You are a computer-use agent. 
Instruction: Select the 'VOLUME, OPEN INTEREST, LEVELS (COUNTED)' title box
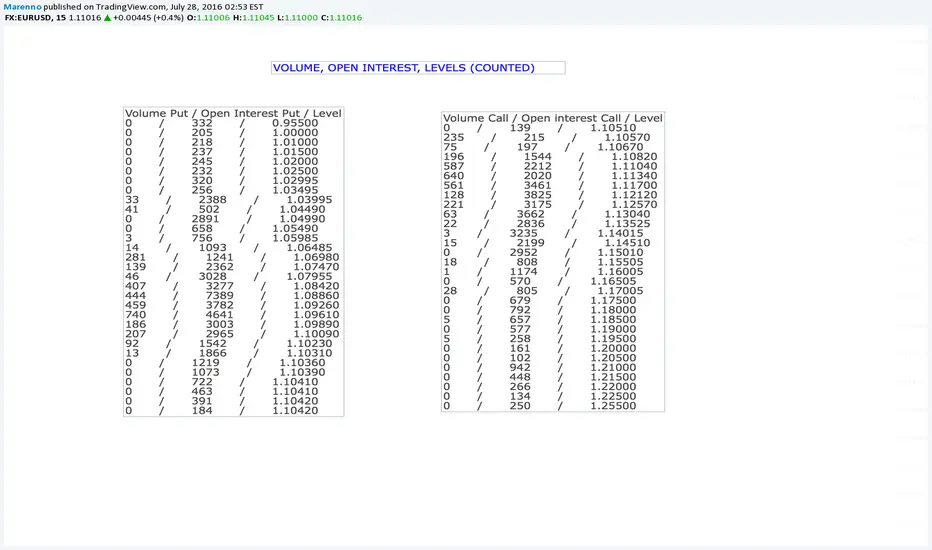pyautogui.click(x=418, y=68)
